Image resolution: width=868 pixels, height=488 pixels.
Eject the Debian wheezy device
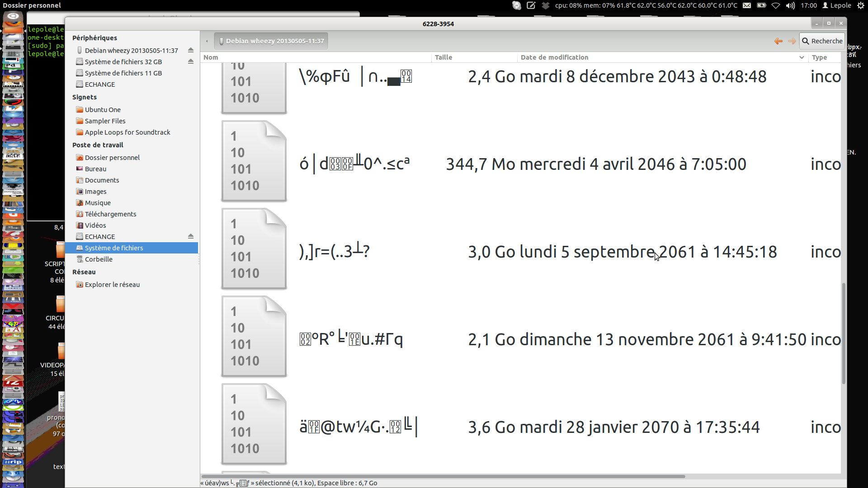point(191,50)
